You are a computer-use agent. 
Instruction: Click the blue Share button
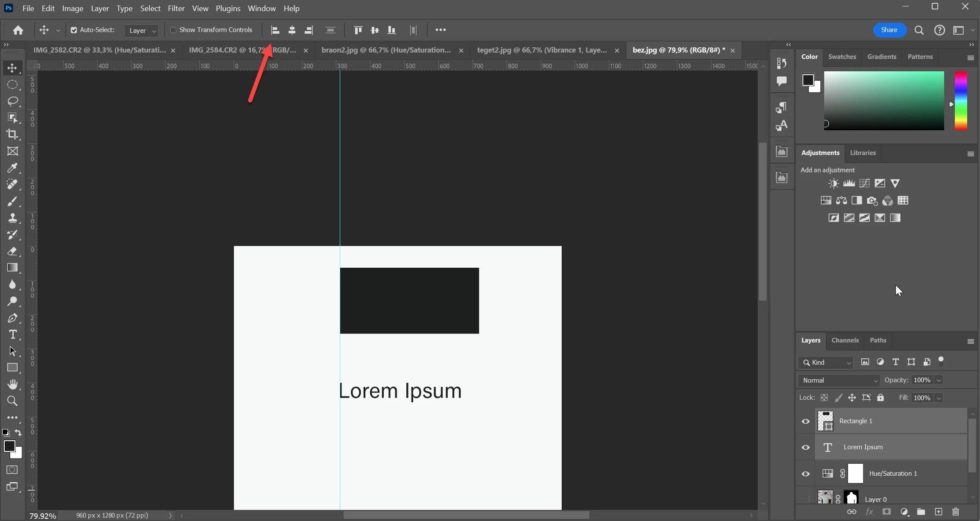coord(889,30)
